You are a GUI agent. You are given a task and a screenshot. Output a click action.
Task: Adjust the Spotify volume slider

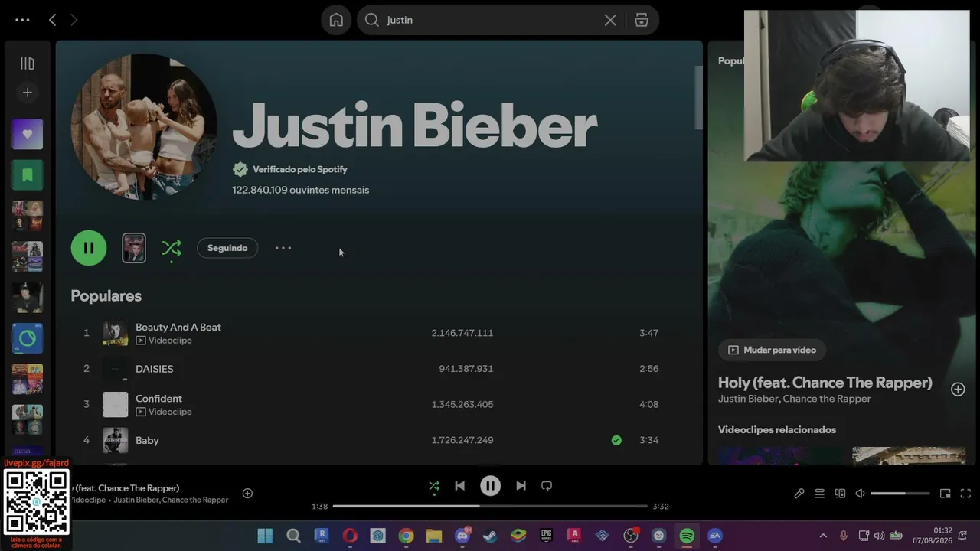pyautogui.click(x=900, y=494)
